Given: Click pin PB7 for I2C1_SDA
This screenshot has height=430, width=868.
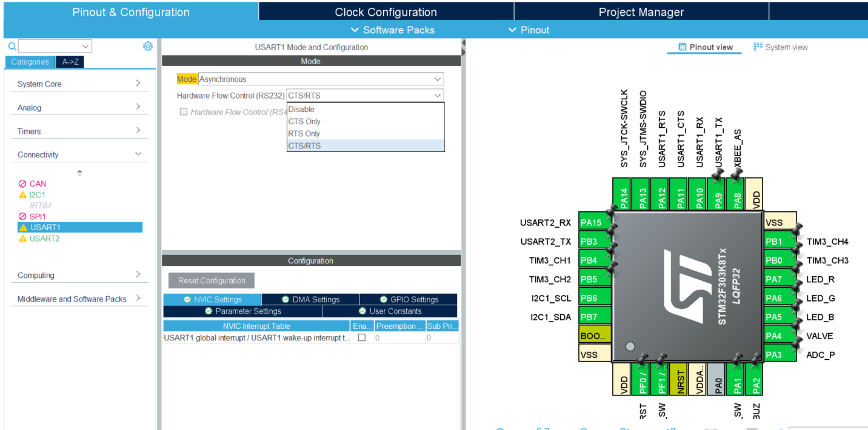Looking at the screenshot, I should (x=595, y=317).
